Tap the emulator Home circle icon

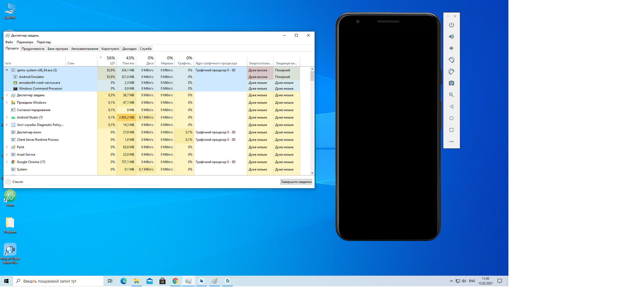coord(451,118)
